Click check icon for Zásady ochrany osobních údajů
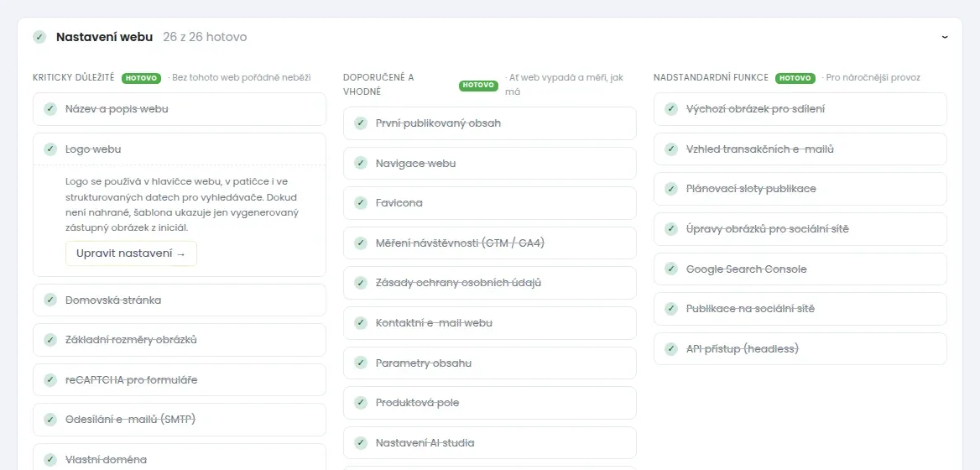The height and width of the screenshot is (470, 980). pyautogui.click(x=361, y=283)
